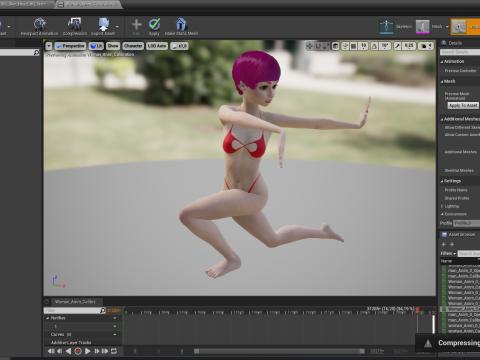Click the Search Details input field

pos(460,52)
